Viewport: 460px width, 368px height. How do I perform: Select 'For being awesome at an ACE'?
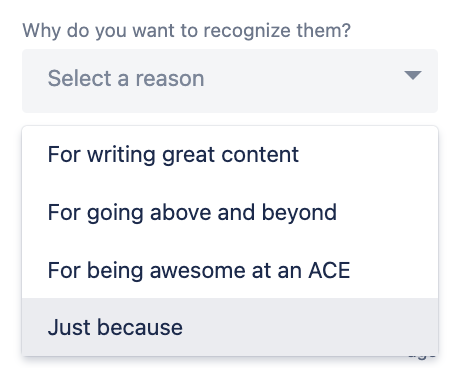point(230,270)
